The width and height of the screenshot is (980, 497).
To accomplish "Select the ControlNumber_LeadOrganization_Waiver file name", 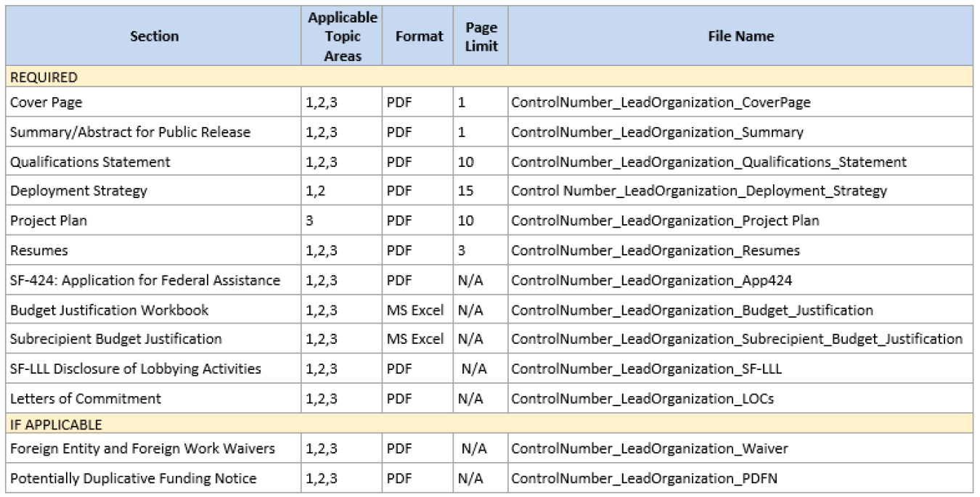I will pos(649,449).
